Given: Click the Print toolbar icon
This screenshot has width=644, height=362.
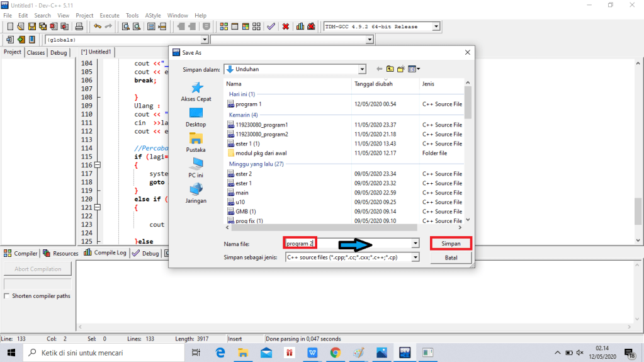Looking at the screenshot, I should pyautogui.click(x=79, y=26).
